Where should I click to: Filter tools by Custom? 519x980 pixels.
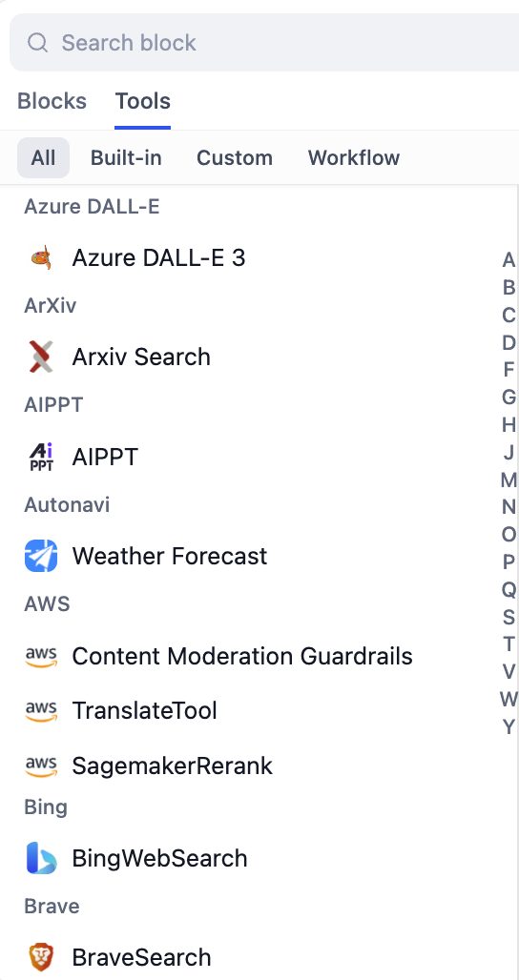point(235,157)
